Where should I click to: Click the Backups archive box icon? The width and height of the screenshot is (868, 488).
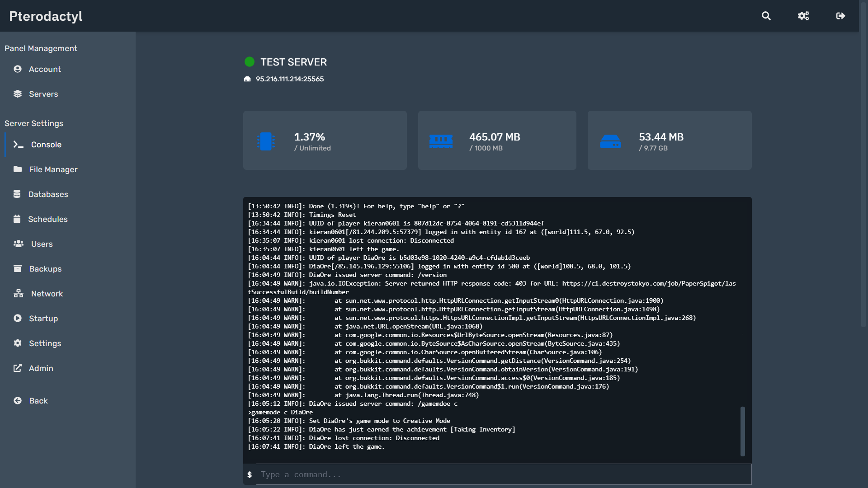[x=18, y=269]
